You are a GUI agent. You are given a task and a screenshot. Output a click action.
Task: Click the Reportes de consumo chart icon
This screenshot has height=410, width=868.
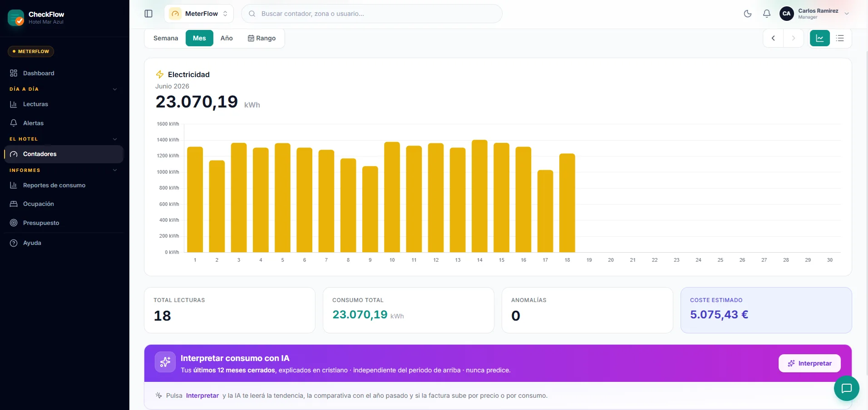pyautogui.click(x=14, y=185)
